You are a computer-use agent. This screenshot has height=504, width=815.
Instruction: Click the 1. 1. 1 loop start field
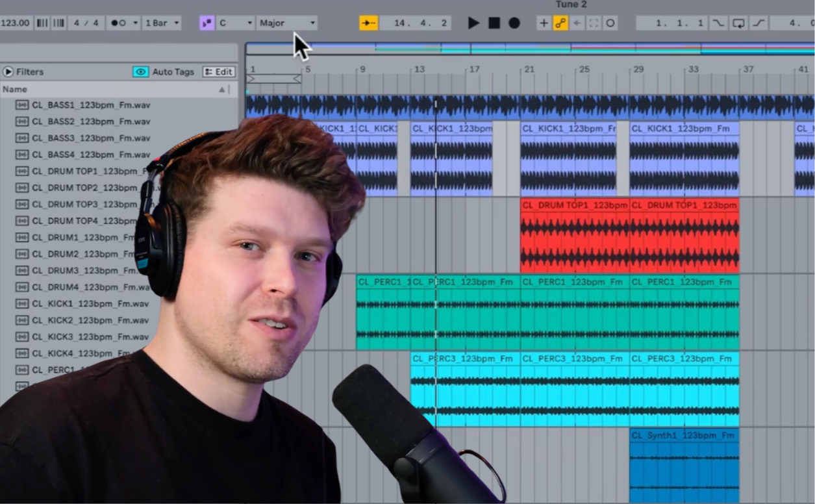671,23
